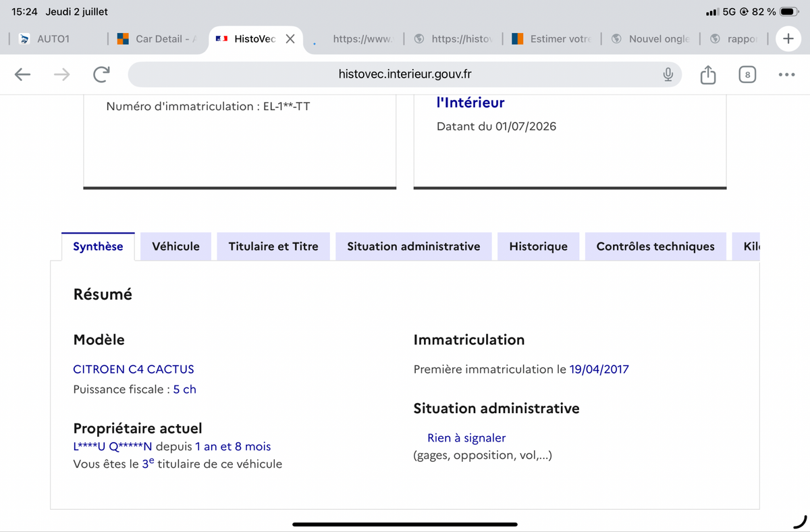Reload the page with the refresh icon

(x=101, y=75)
